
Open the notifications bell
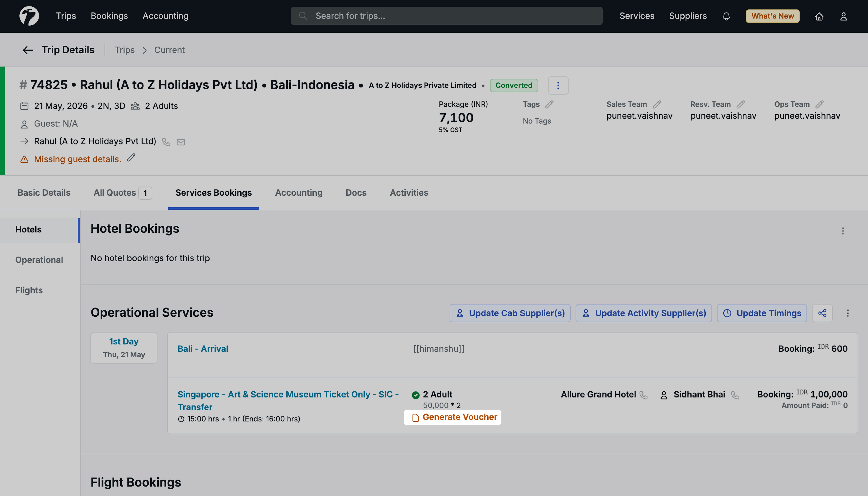(726, 16)
